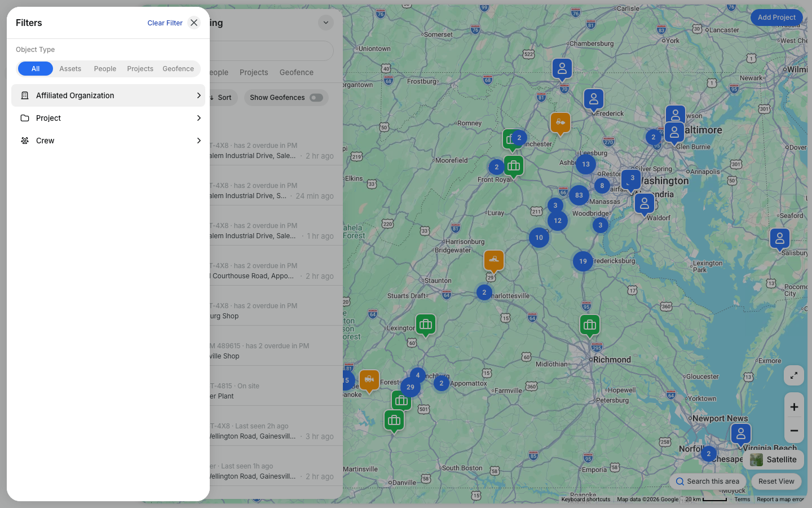Select the All object type option

36,69
